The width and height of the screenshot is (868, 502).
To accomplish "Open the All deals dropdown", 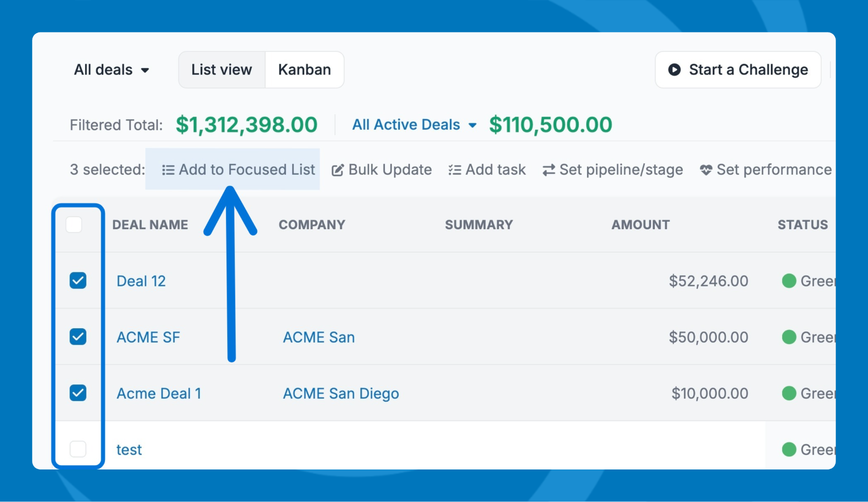I will pos(111,70).
